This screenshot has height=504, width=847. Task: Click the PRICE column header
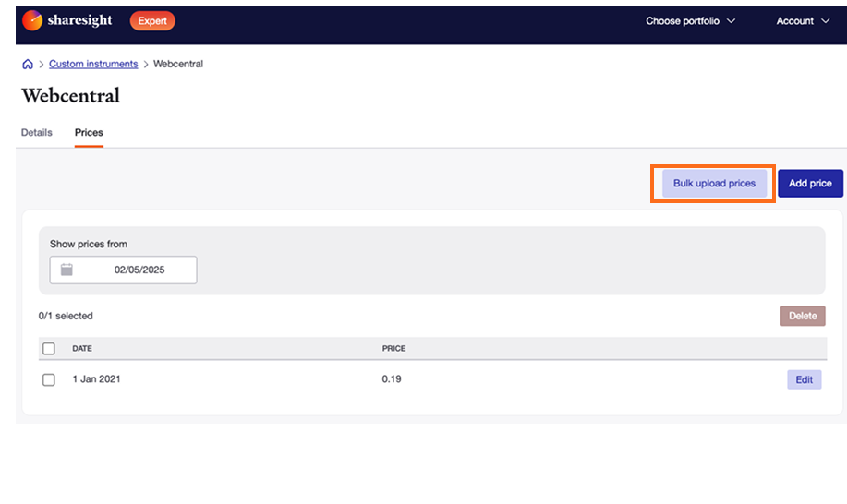(x=393, y=349)
